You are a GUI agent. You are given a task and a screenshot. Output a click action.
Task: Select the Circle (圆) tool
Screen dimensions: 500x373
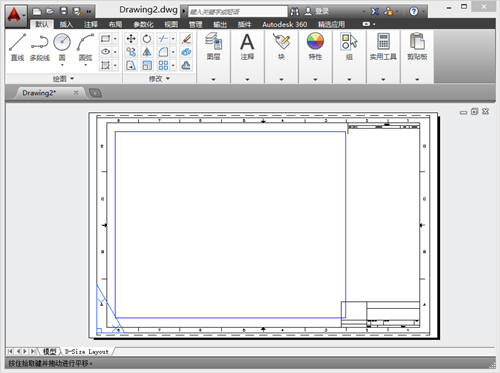62,46
